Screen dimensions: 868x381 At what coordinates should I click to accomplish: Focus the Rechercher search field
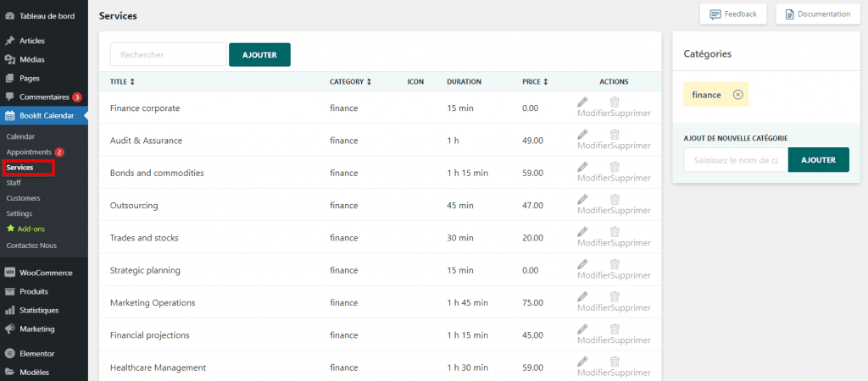[x=169, y=55]
